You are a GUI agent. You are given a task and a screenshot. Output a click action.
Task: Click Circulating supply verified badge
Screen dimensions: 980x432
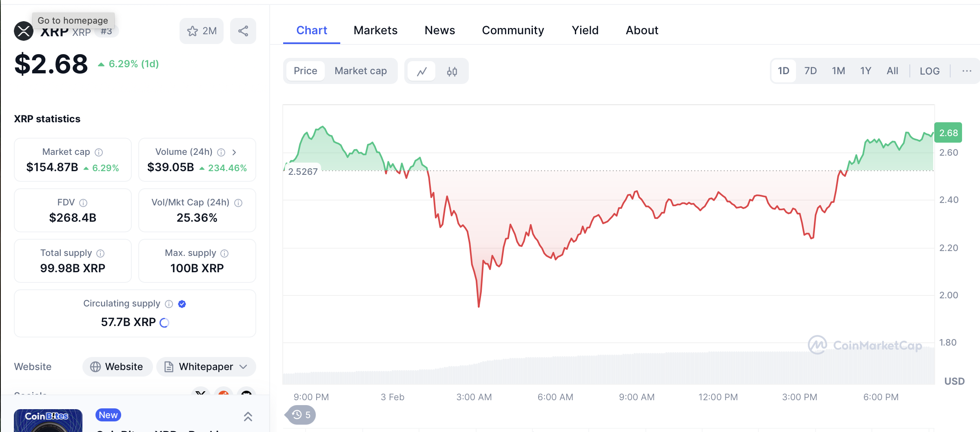[182, 304]
